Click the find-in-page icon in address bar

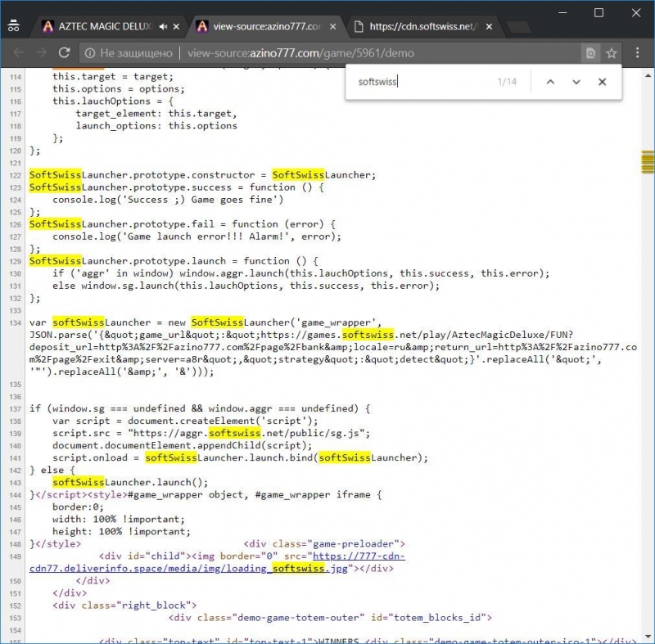[x=589, y=53]
